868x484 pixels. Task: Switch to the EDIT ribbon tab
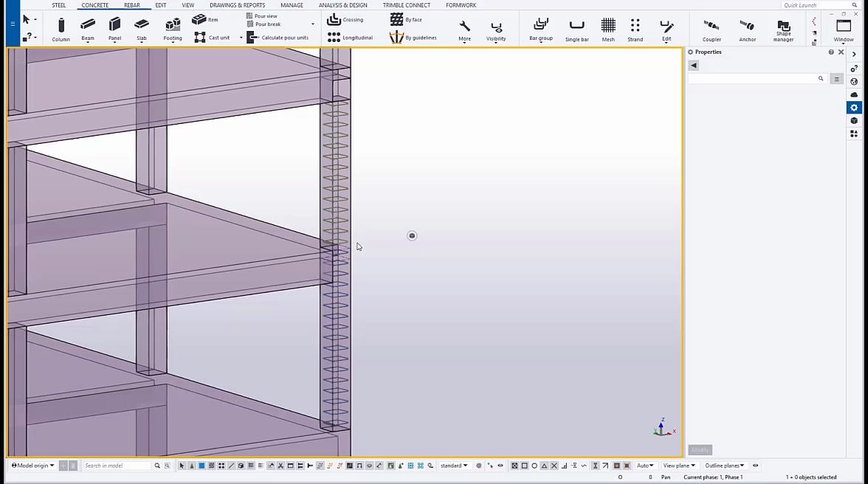tap(161, 5)
